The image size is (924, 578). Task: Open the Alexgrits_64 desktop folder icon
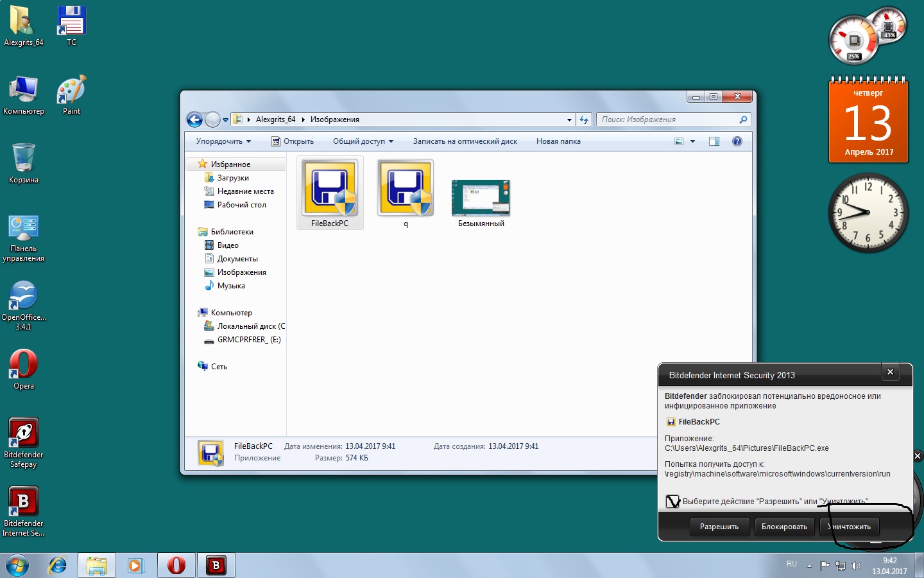23,26
